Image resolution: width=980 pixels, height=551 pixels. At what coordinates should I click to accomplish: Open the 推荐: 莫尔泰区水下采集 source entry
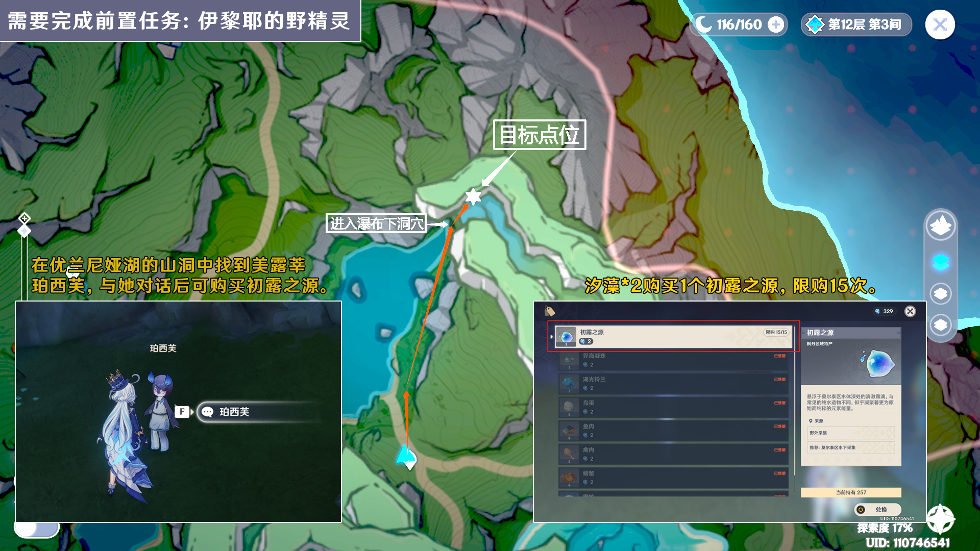point(851,447)
